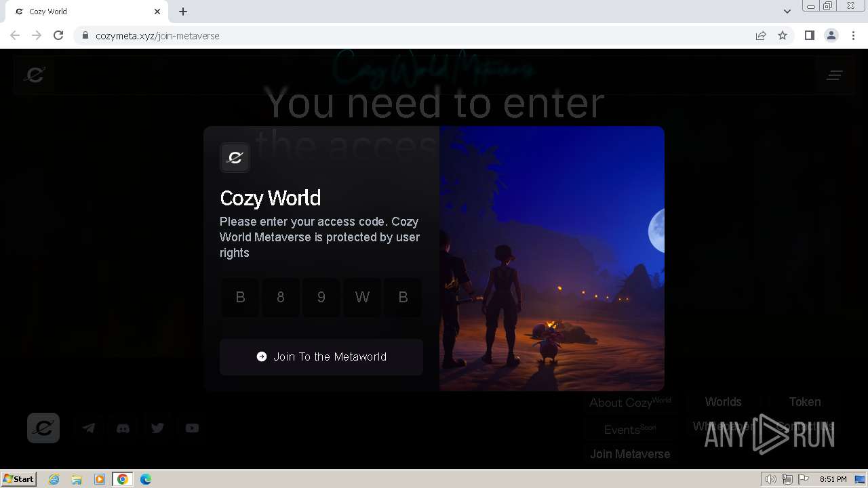Open File Explorer from the taskbar
The image size is (868, 488).
click(77, 479)
